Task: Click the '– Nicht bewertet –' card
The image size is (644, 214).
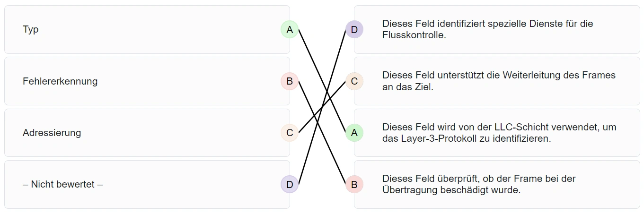Action: (x=142, y=184)
